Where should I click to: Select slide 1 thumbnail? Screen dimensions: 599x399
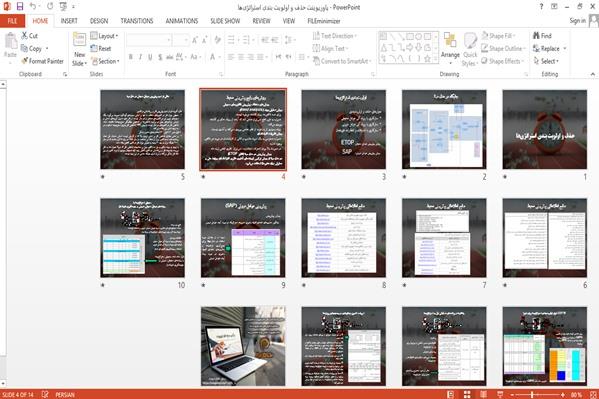[545, 129]
